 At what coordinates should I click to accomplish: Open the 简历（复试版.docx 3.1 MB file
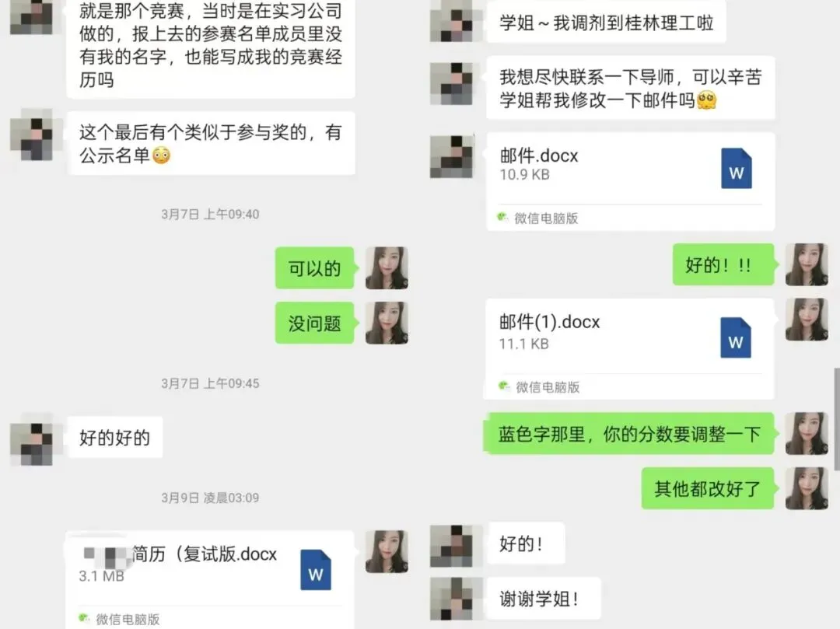coord(210,580)
